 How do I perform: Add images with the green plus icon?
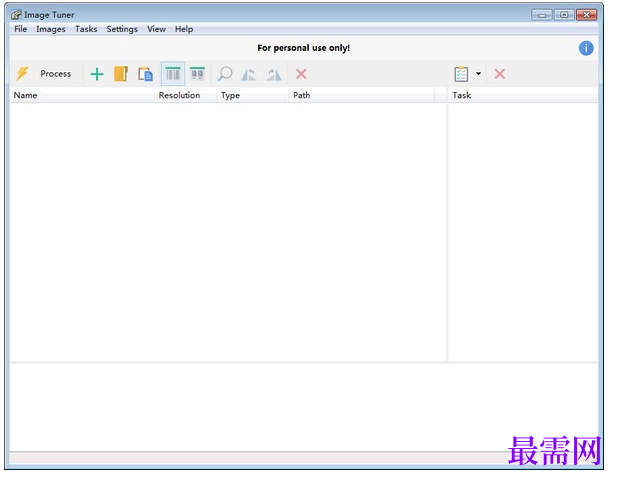[x=97, y=74]
